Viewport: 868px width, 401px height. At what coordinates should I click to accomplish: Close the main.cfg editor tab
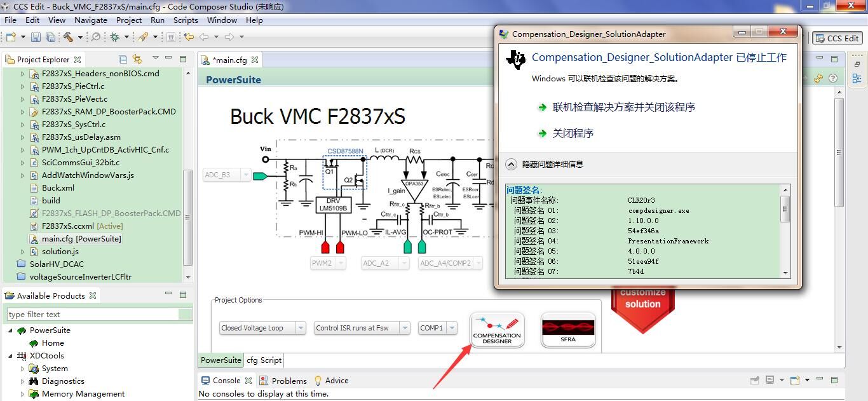coord(255,60)
